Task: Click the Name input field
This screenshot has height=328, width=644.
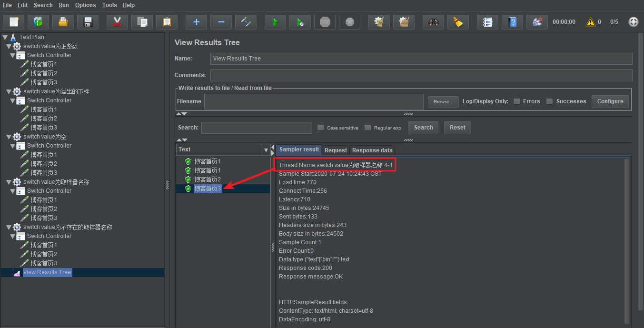Action: point(421,59)
